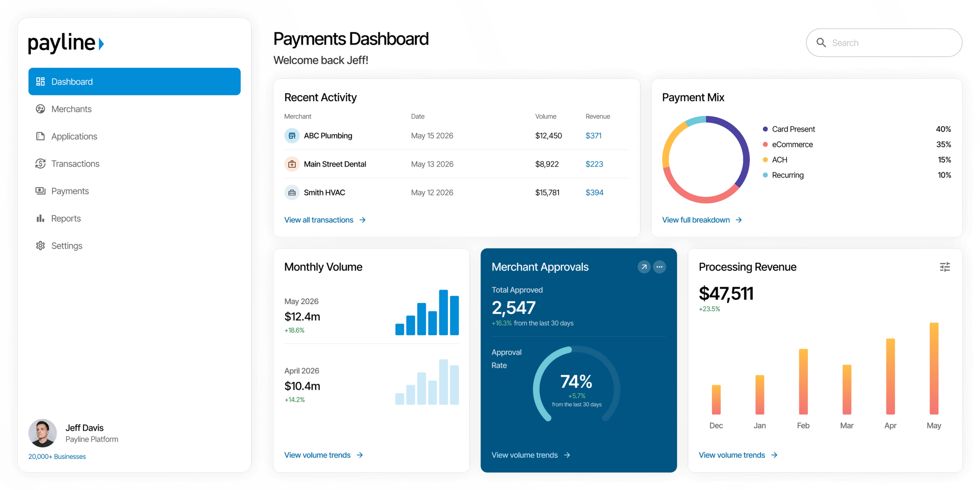The width and height of the screenshot is (980, 490).
Task: Select the ABC Plumbing merchant name
Action: [328, 136]
